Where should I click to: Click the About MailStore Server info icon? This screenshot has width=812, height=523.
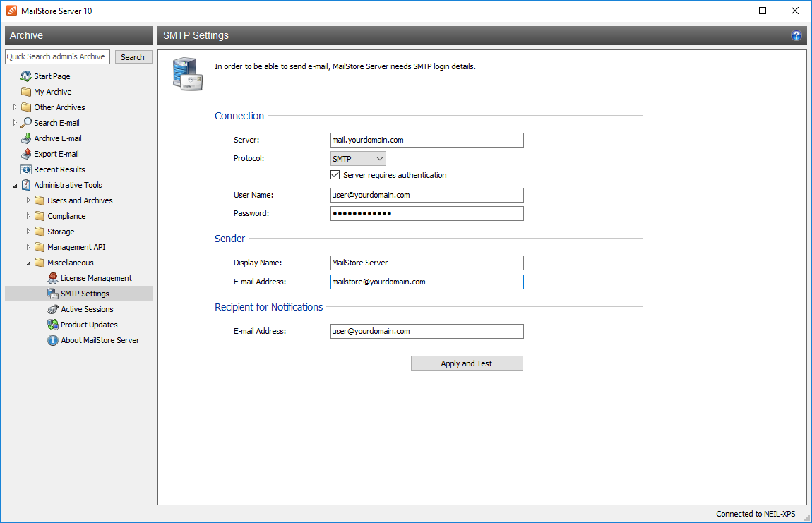click(x=53, y=340)
